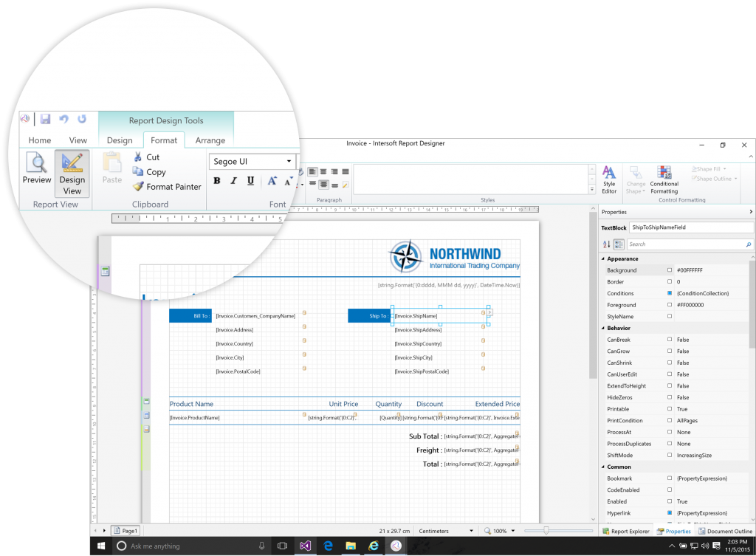Show properties grouped by category
Image resolution: width=756 pixels, height=556 pixels.
tap(619, 244)
